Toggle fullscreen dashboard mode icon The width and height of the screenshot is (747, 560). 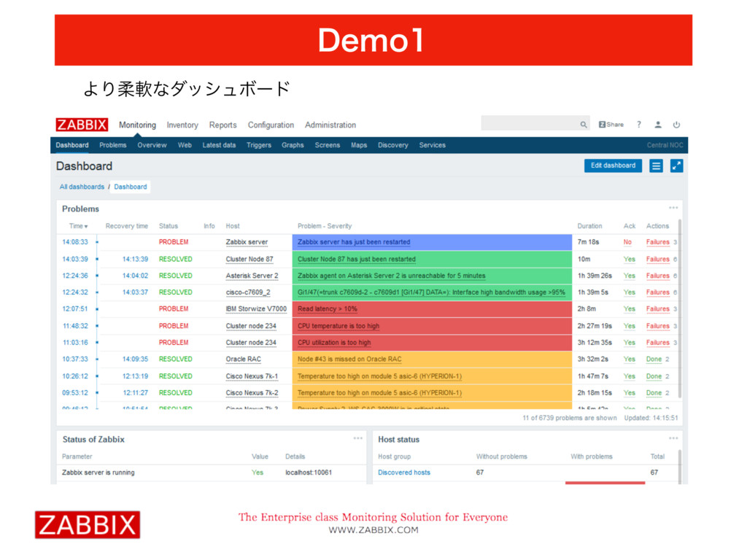click(676, 166)
